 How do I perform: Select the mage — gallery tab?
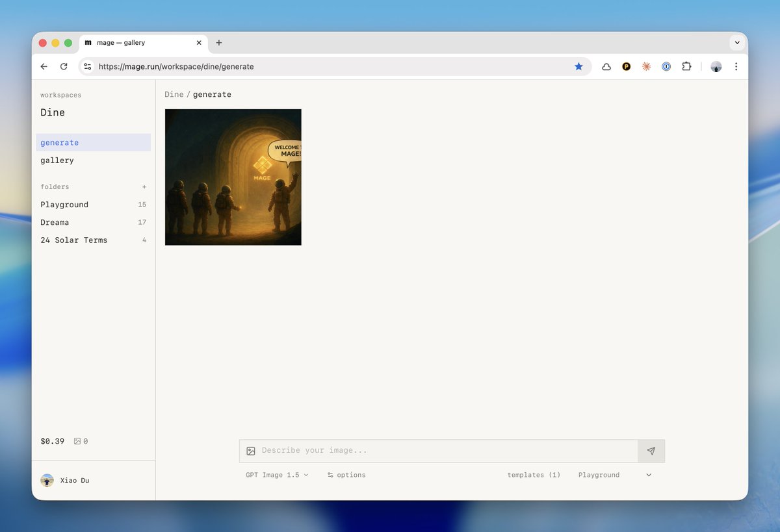tap(144, 43)
